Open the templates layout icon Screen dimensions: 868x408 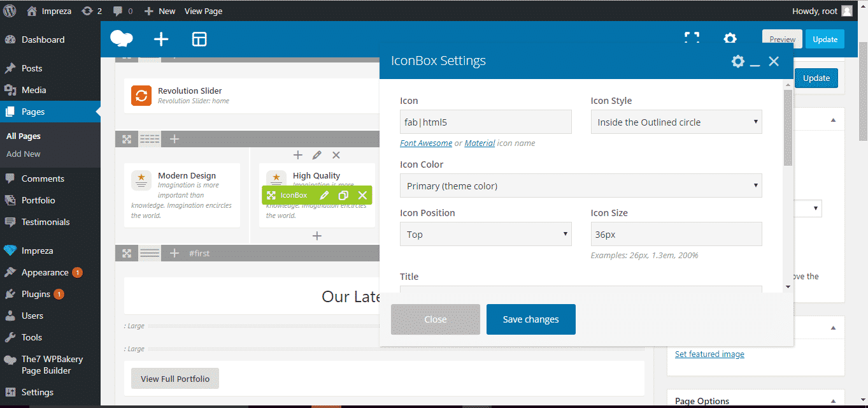(x=199, y=39)
